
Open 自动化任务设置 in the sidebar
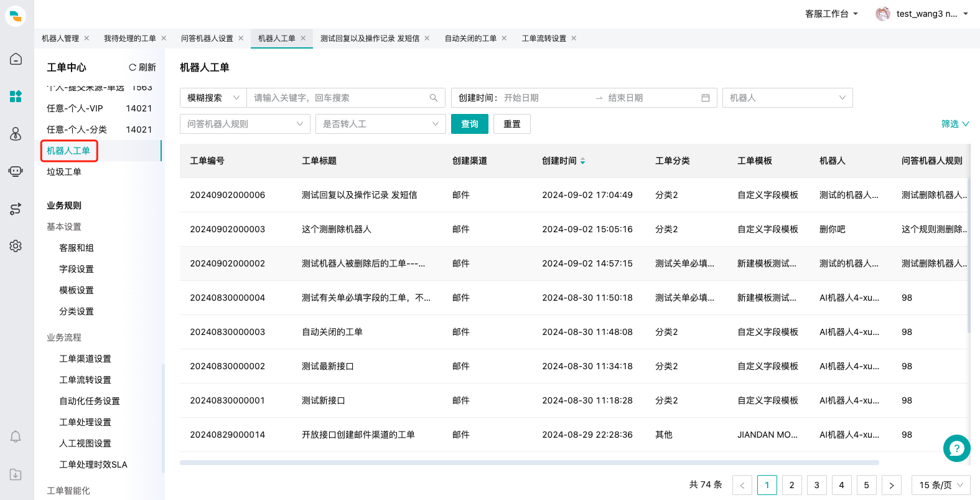click(x=90, y=401)
